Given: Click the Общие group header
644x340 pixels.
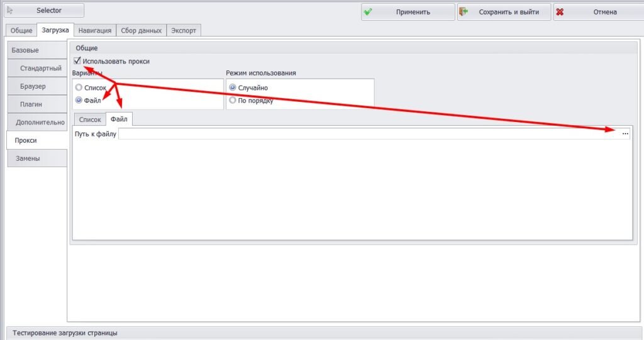Looking at the screenshot, I should [x=353, y=48].
